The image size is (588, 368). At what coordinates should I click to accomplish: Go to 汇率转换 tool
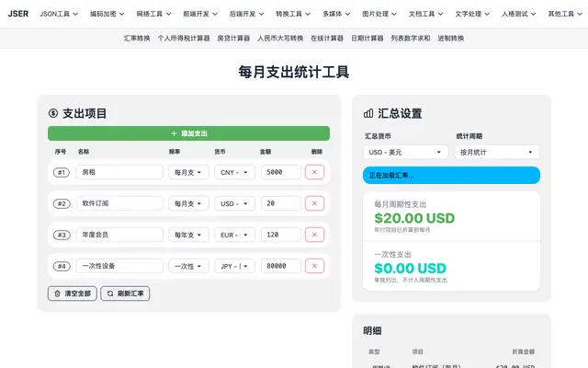coord(137,38)
